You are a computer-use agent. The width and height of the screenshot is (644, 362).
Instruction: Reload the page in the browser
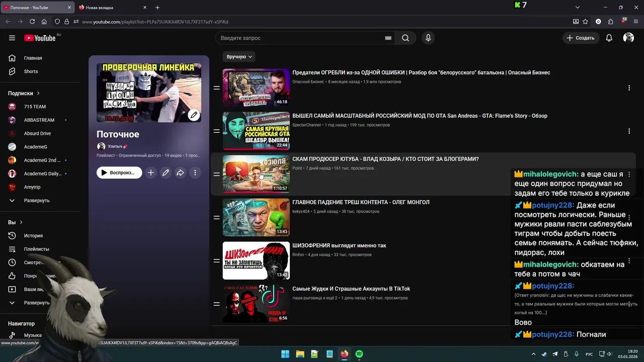click(x=32, y=22)
